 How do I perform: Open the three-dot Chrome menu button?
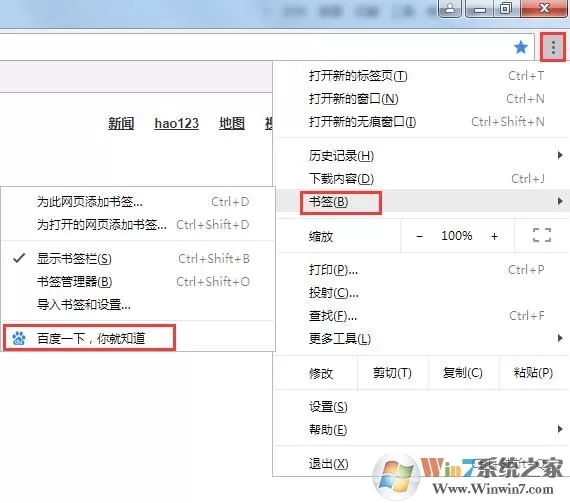[x=553, y=47]
